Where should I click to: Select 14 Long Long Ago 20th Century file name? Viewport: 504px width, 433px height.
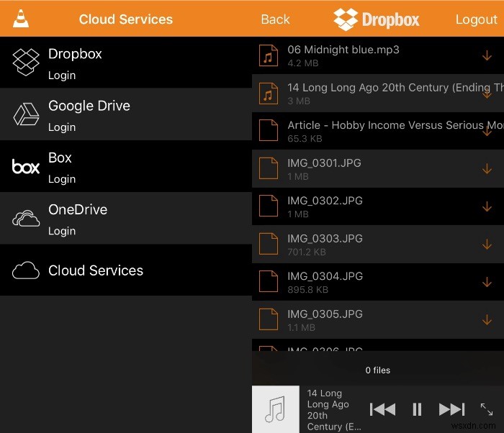395,87
